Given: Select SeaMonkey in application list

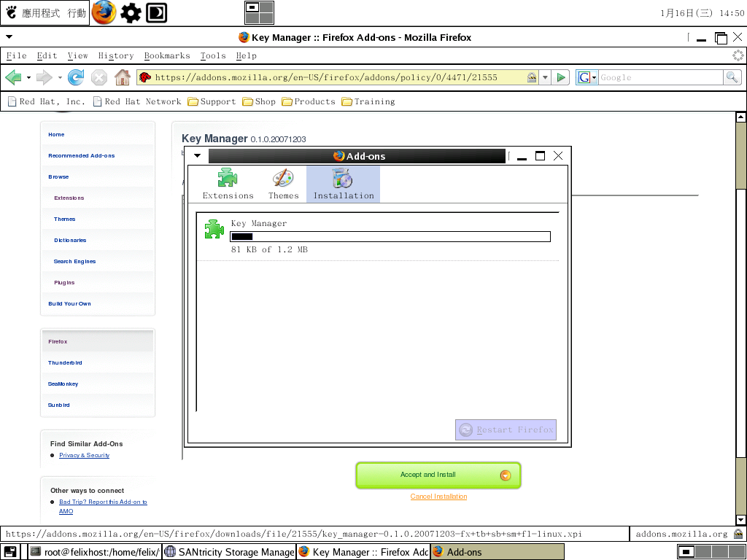Looking at the screenshot, I should coord(63,384).
